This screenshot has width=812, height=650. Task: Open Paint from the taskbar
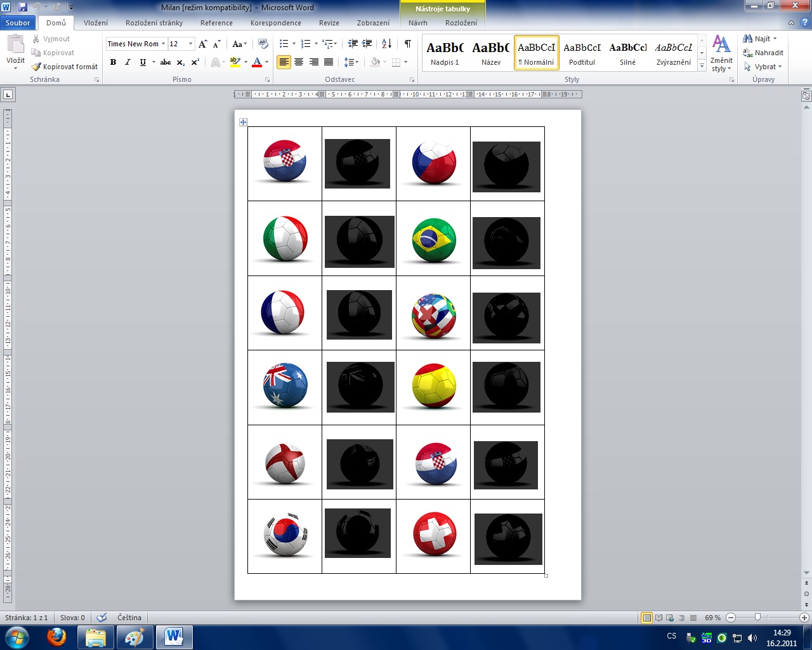click(x=134, y=637)
